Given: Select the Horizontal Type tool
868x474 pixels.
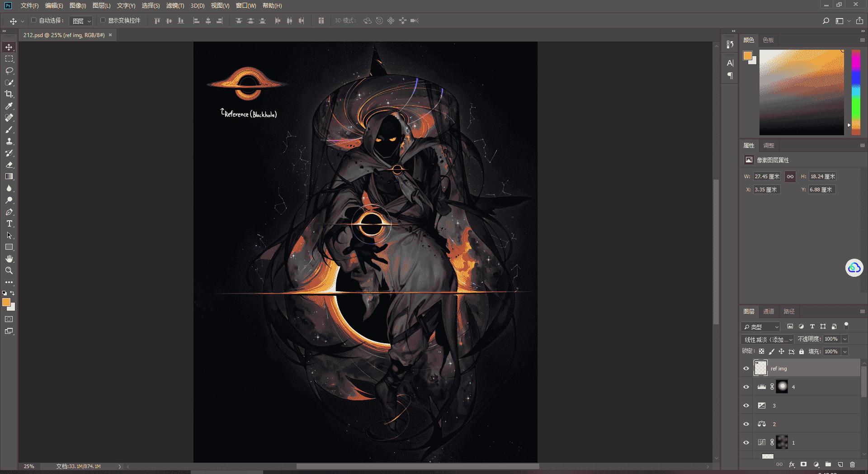Looking at the screenshot, I should [x=9, y=223].
